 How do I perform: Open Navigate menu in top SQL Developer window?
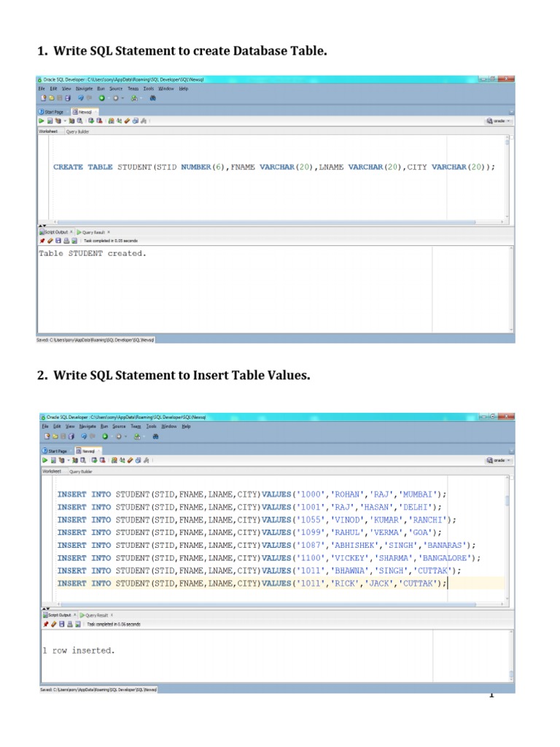point(85,88)
